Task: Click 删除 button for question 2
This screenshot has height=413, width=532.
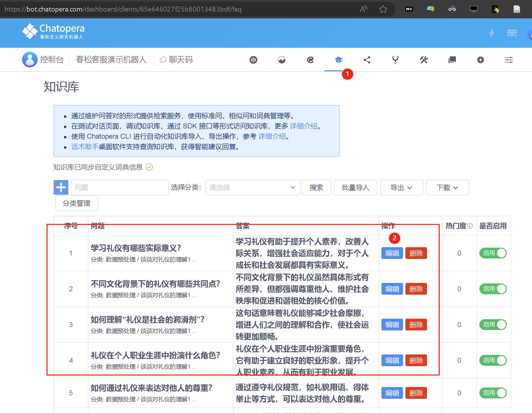Action: (x=416, y=289)
